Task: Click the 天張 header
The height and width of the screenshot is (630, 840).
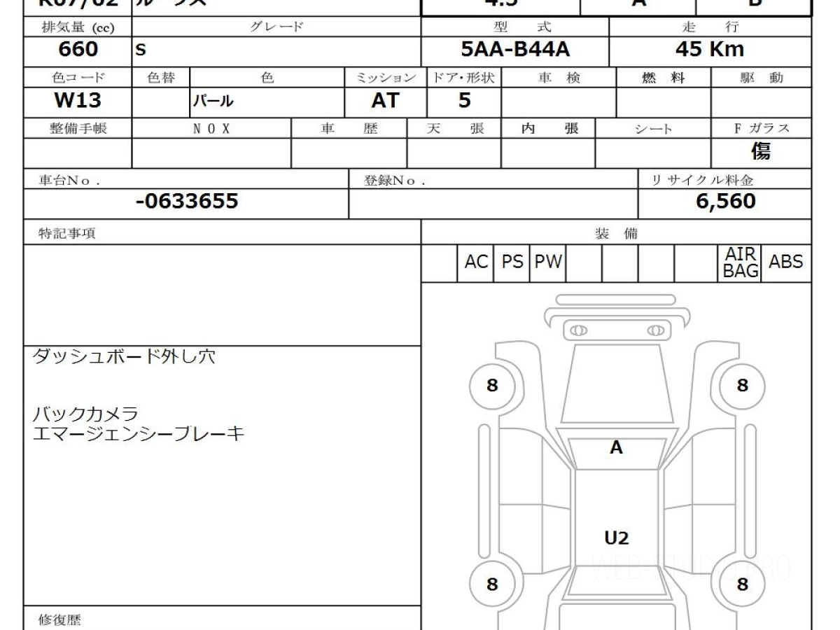Action: (454, 128)
